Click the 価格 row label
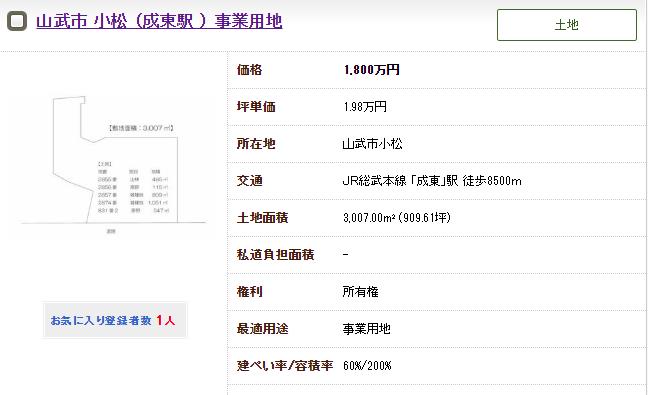This screenshot has height=395, width=648. tap(249, 70)
